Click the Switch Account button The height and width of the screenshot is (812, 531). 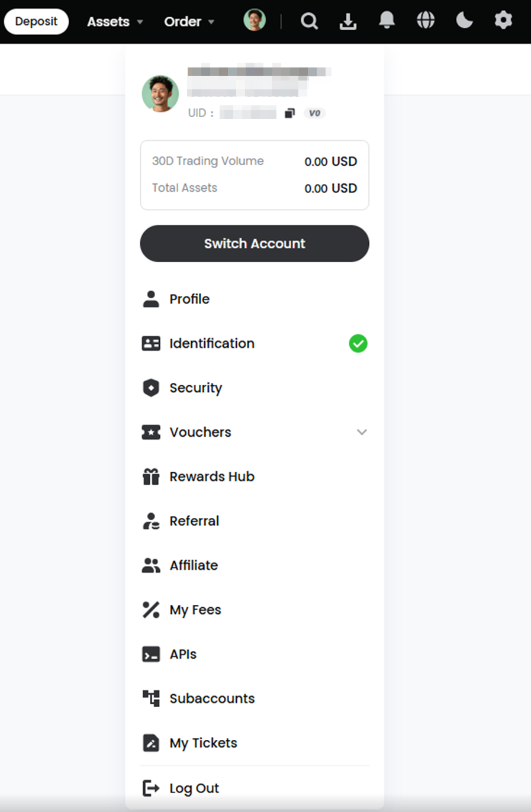click(255, 243)
